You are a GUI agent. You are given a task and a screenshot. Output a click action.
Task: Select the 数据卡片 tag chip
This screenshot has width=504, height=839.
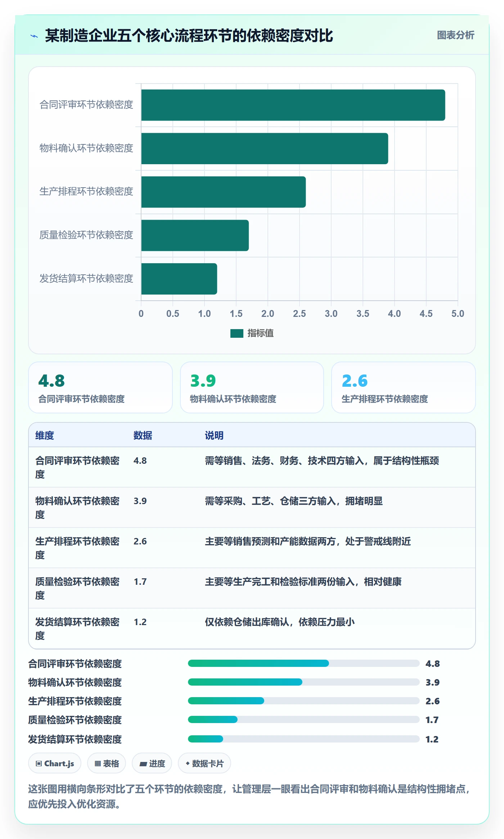click(x=204, y=763)
